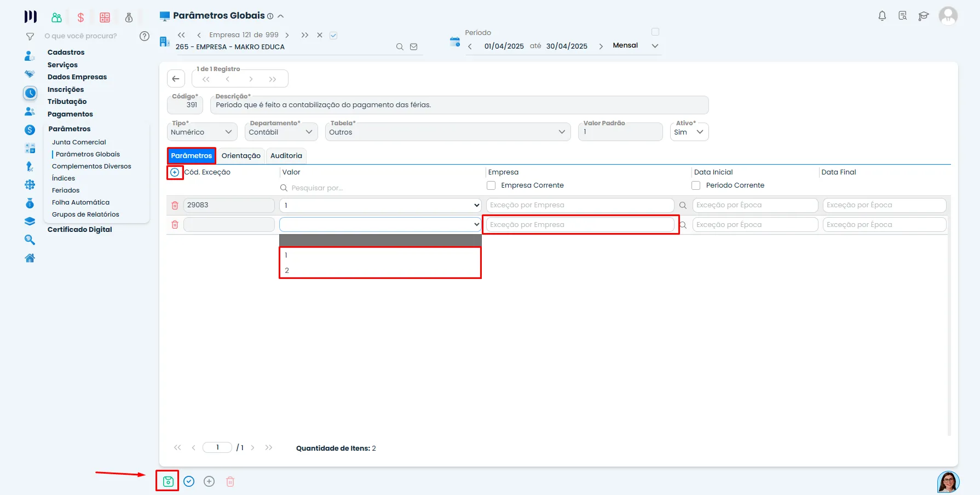Click the sidebar home icon
Screen dimensions: 980x495
[30, 258]
